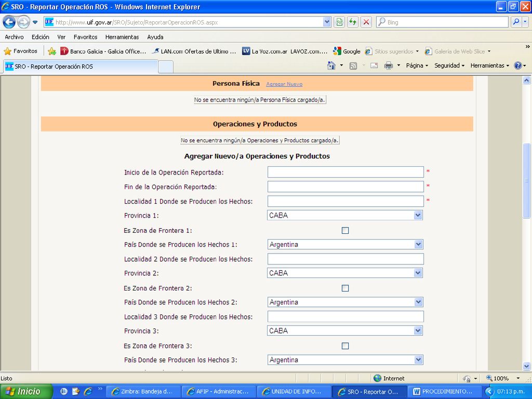
Task: Open a new blank browser tab
Action: pyautogui.click(x=166, y=66)
